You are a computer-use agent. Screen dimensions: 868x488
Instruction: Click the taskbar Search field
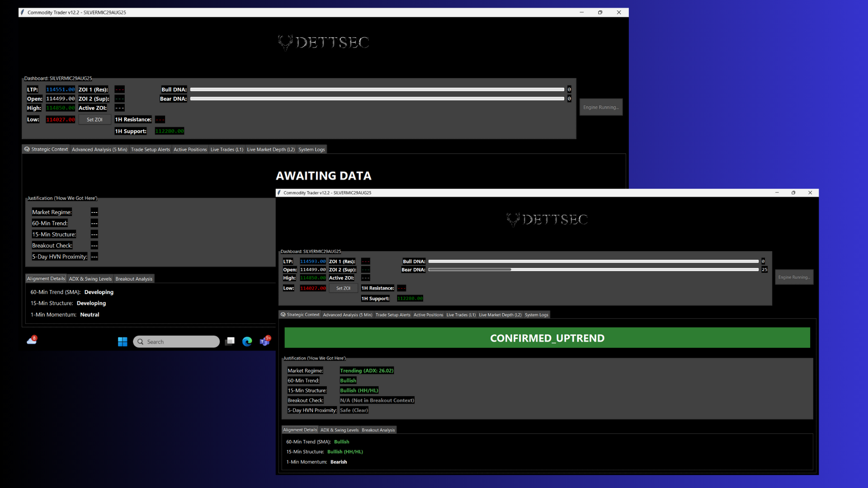[176, 341]
